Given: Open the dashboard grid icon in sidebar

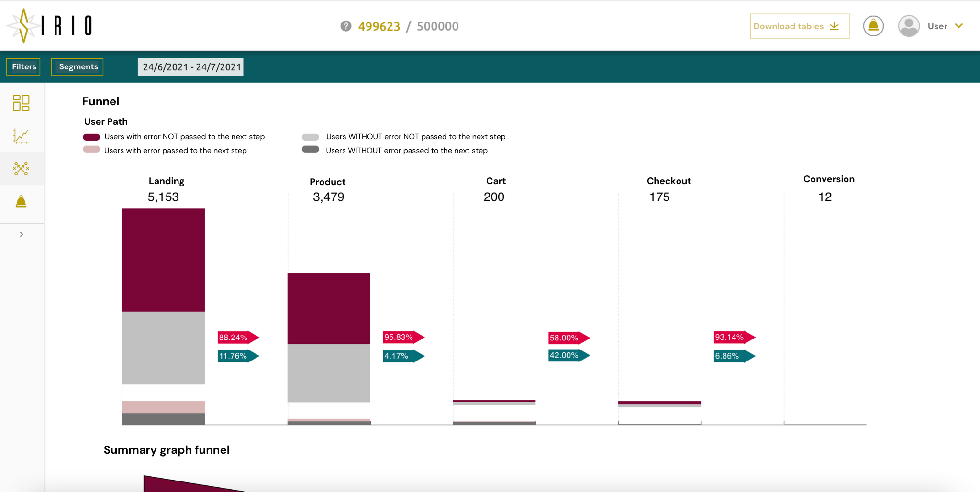Looking at the screenshot, I should click(21, 103).
